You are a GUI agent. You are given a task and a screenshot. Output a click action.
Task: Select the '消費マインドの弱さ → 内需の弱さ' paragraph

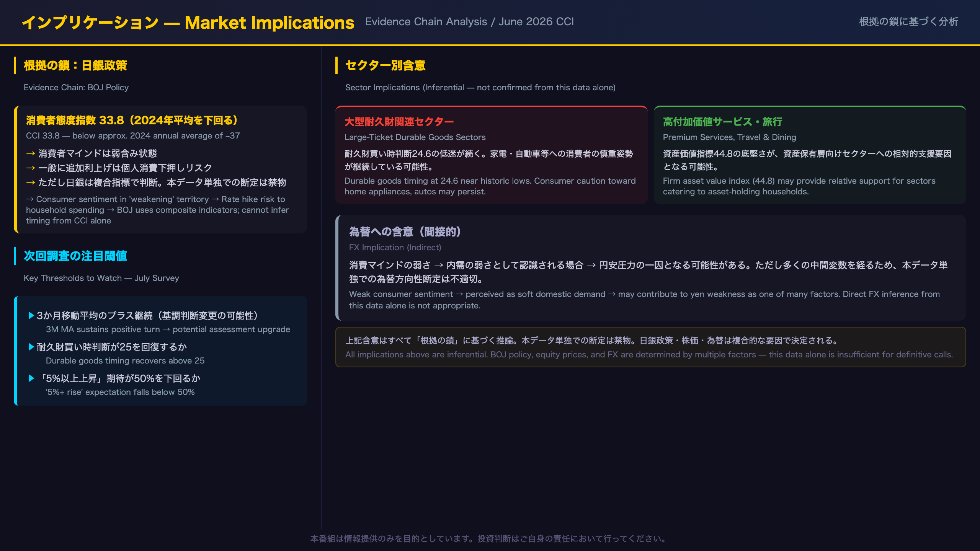pos(648,272)
